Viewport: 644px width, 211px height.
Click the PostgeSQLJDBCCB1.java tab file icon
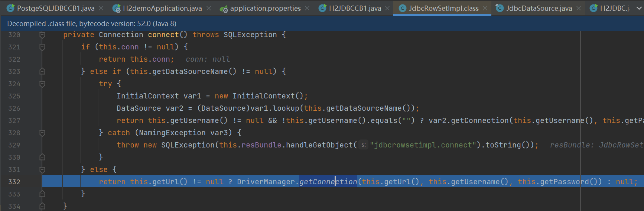point(11,8)
